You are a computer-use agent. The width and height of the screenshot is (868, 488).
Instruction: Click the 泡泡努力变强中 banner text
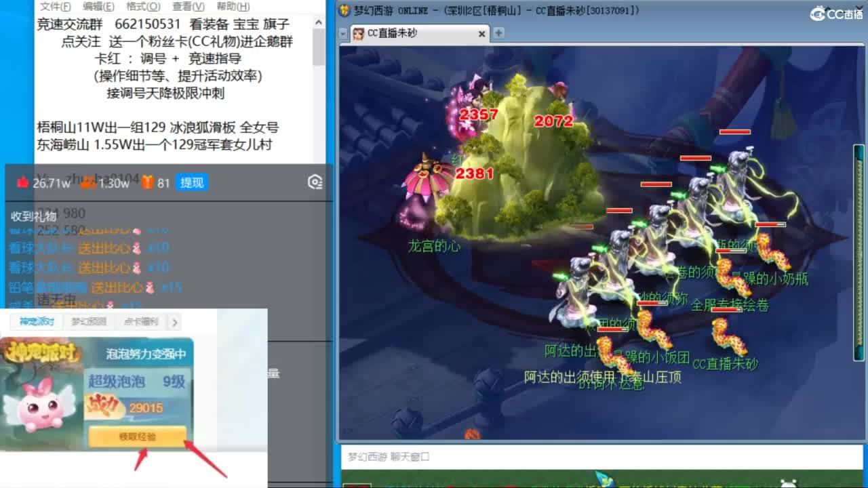[x=146, y=354]
